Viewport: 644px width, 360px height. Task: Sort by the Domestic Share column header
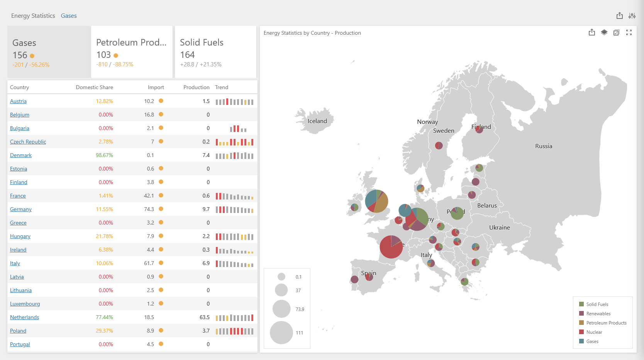[x=94, y=87]
